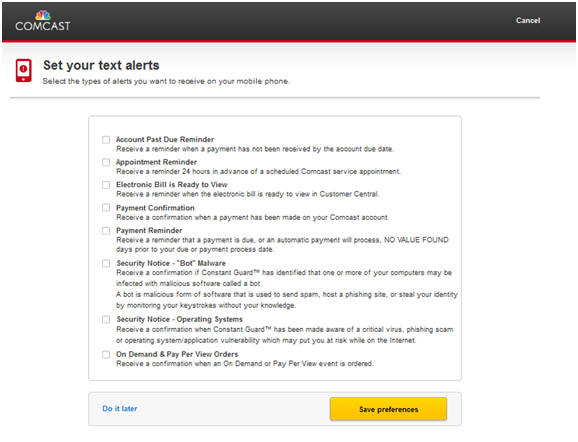This screenshot has width=578, height=442.
Task: Tick Electronic Bill is Ready to View
Action: 106,185
